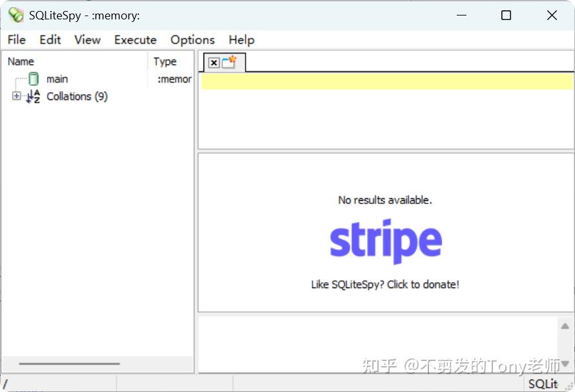Open the Execute menu
Screen dimensions: 575x392
(x=135, y=40)
